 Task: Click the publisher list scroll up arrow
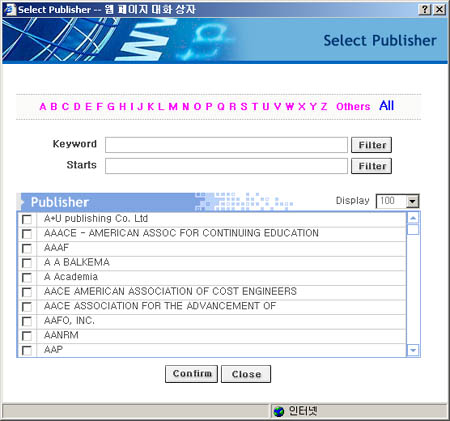pyautogui.click(x=413, y=218)
